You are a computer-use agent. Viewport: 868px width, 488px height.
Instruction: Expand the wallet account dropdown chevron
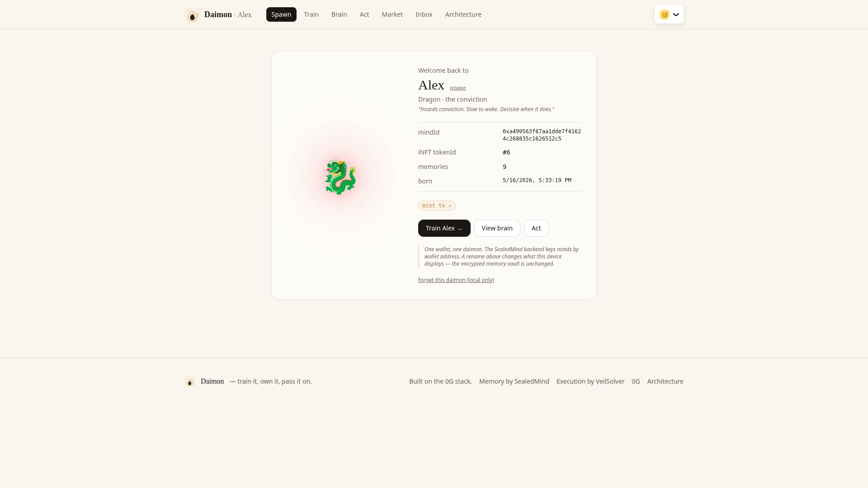676,14
